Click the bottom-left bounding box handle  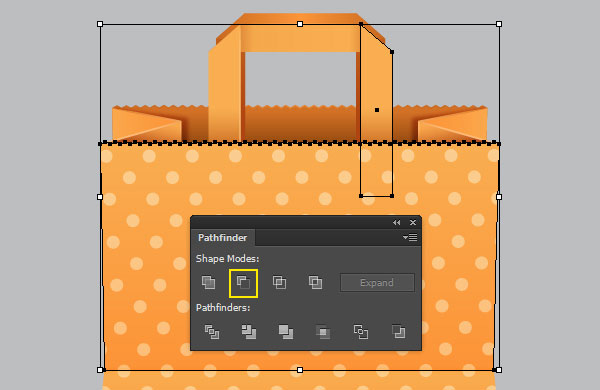(x=100, y=370)
